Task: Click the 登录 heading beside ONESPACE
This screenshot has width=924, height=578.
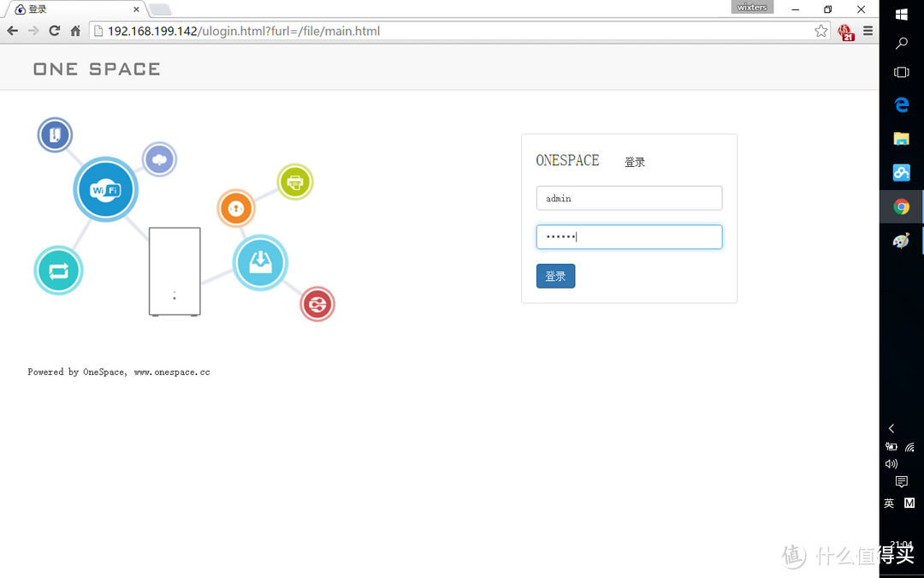Action: (x=635, y=162)
